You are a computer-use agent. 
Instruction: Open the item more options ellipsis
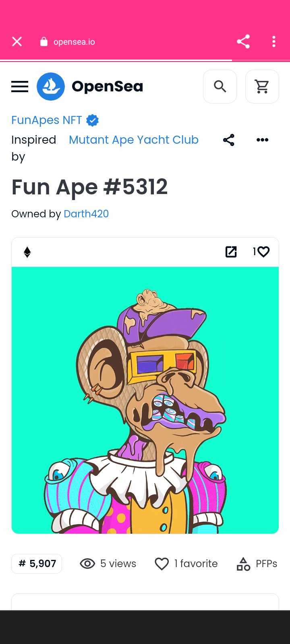pyautogui.click(x=262, y=140)
